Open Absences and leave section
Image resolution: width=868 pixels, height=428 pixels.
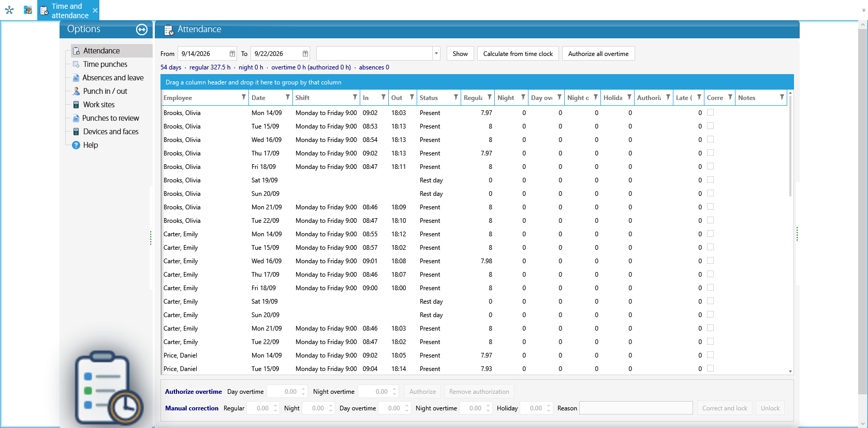click(x=113, y=78)
